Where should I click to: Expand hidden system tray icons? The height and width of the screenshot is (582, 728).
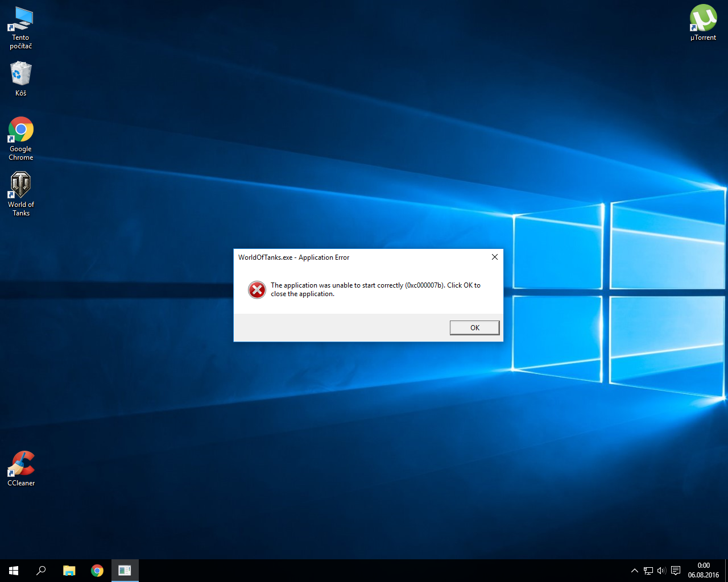[635, 571]
